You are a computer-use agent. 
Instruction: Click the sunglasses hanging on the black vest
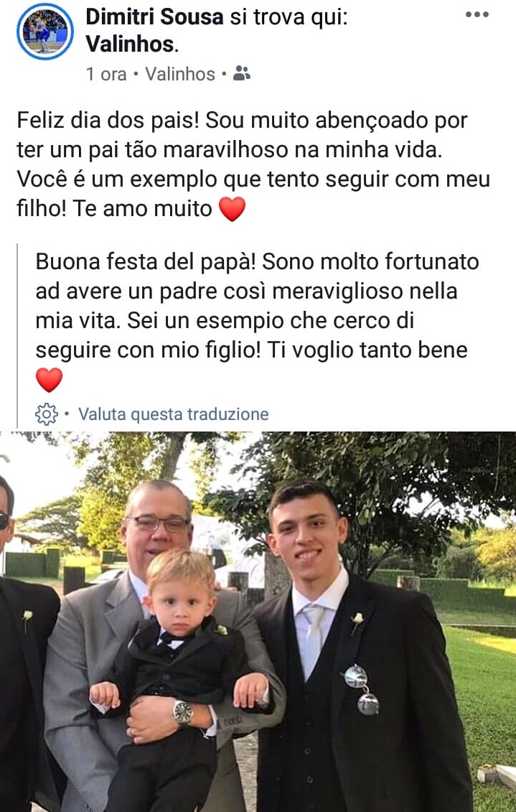point(361,690)
